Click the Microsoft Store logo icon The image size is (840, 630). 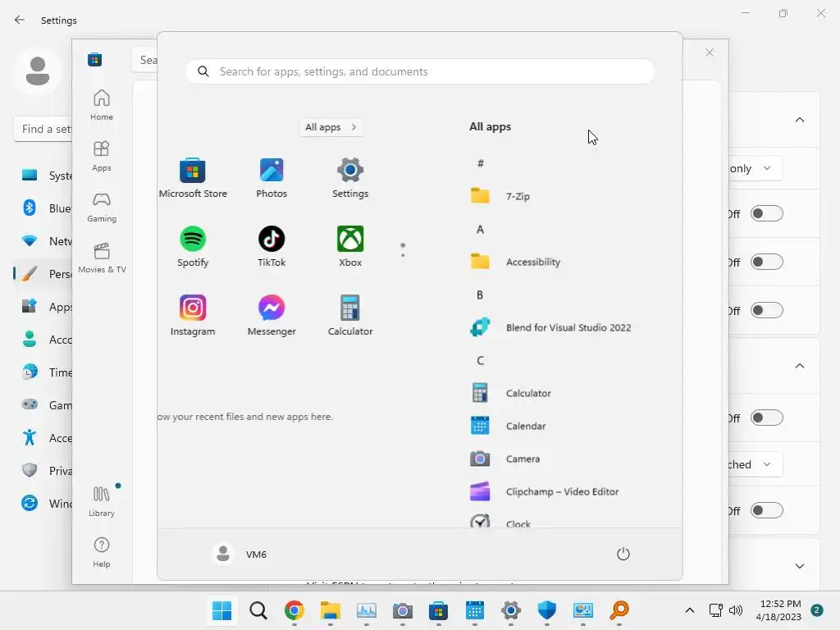coord(95,59)
